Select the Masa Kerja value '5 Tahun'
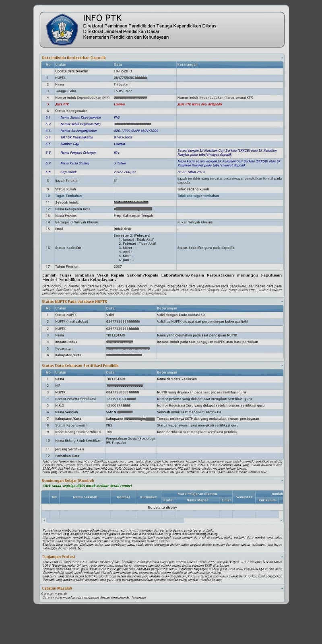 [120, 163]
